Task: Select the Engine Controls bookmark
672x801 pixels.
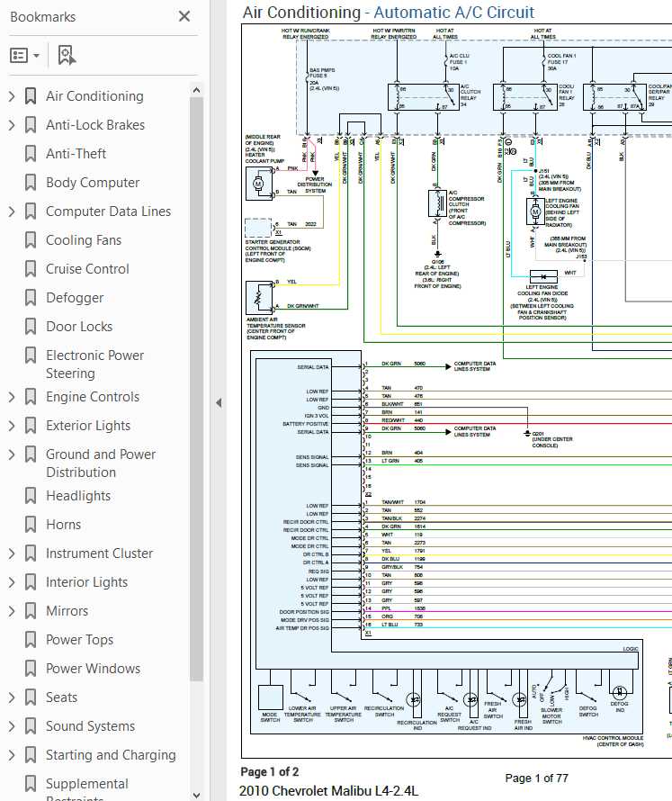Action: point(93,396)
